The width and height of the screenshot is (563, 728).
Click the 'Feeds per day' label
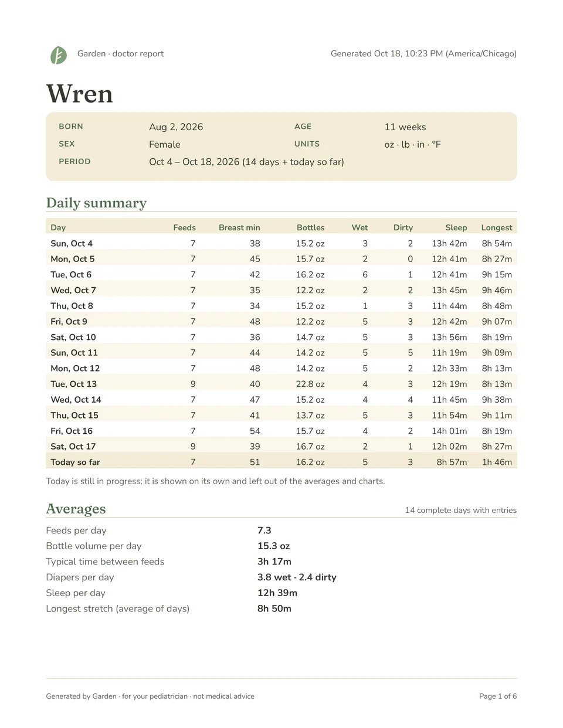76,530
